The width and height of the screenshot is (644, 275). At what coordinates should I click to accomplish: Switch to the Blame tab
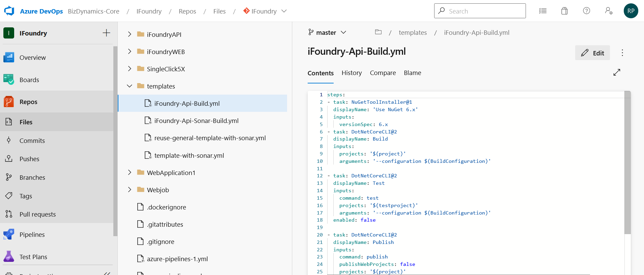coord(413,73)
